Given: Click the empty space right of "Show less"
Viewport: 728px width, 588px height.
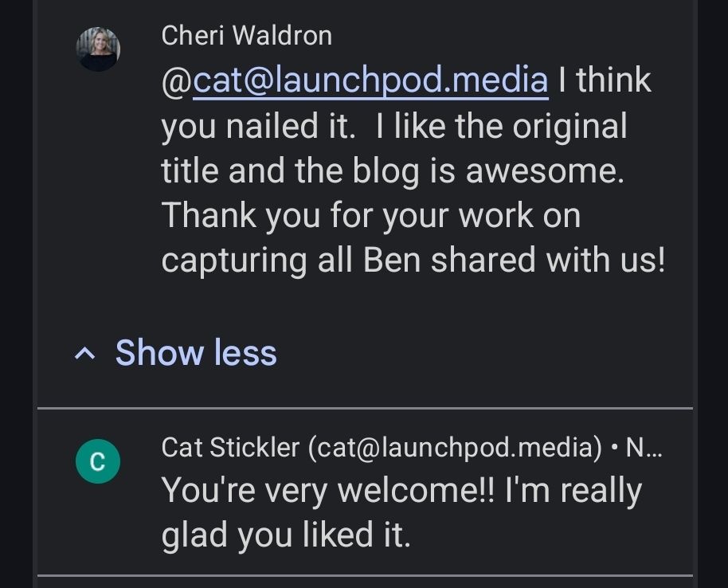Looking at the screenshot, I should (x=478, y=353).
